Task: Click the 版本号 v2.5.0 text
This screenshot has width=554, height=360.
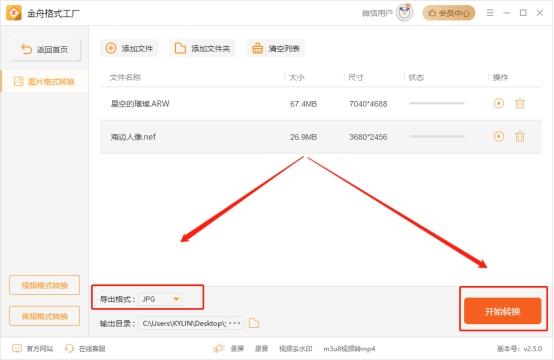Action: (519, 349)
